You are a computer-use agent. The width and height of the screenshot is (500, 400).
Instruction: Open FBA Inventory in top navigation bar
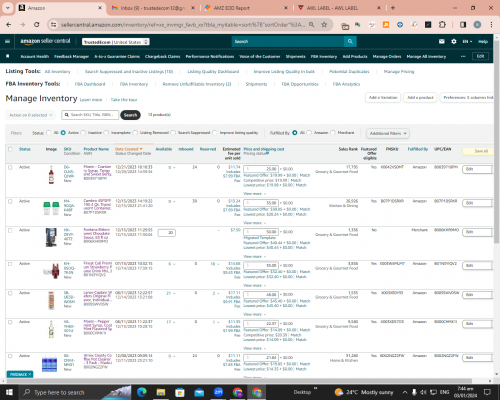click(324, 56)
